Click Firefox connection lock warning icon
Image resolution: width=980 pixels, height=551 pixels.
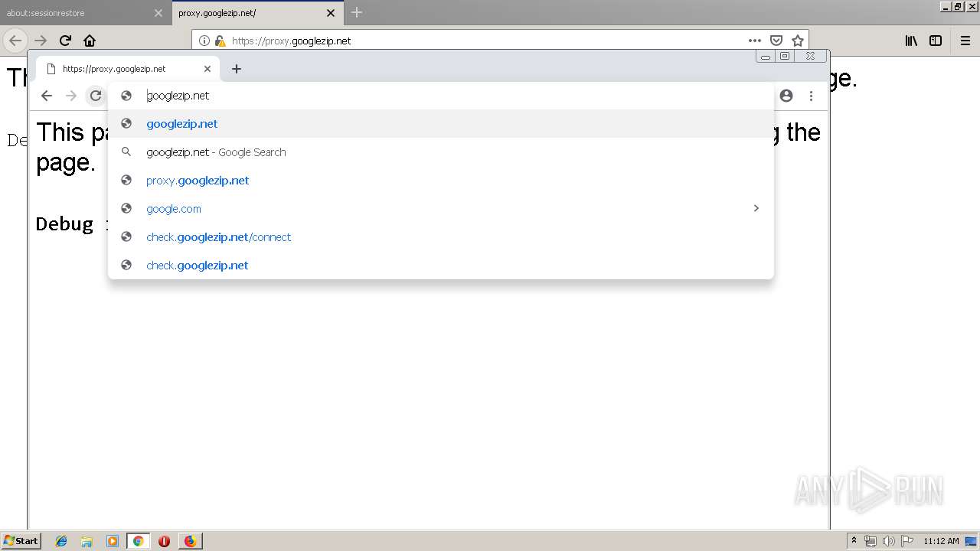[220, 41]
